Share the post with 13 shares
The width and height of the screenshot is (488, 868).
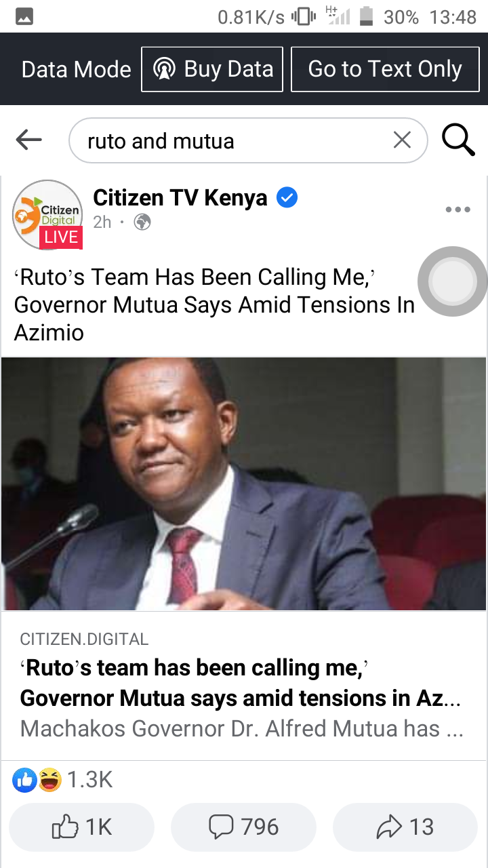[x=405, y=827]
